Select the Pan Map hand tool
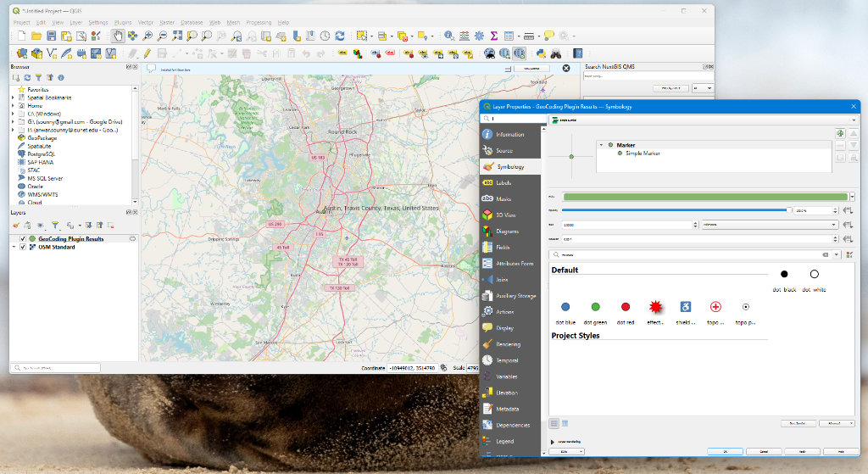The height and width of the screenshot is (474, 868). click(118, 36)
